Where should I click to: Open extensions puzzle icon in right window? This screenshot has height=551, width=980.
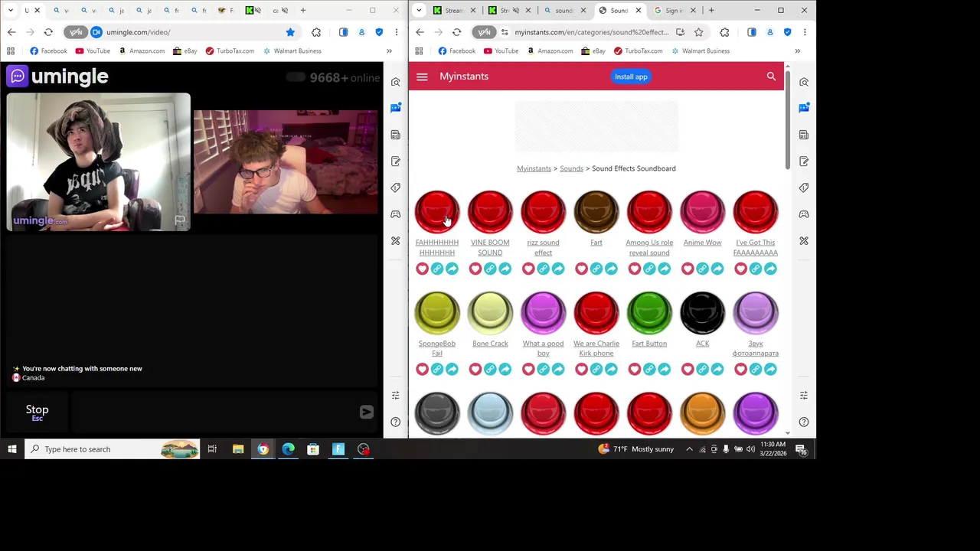tap(724, 32)
